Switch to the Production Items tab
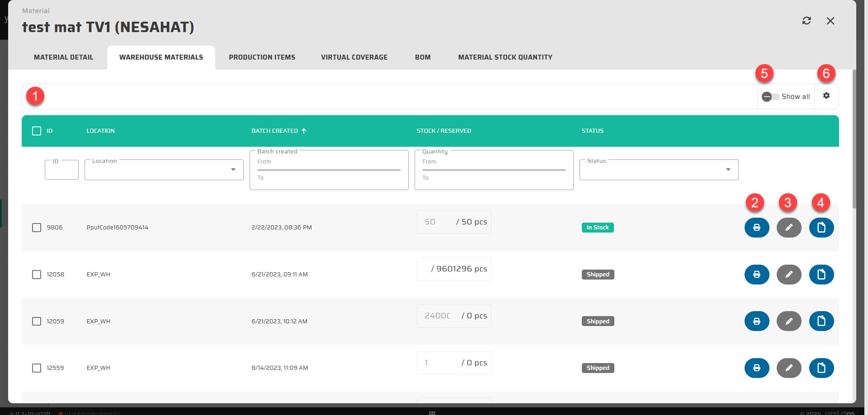 coord(262,57)
